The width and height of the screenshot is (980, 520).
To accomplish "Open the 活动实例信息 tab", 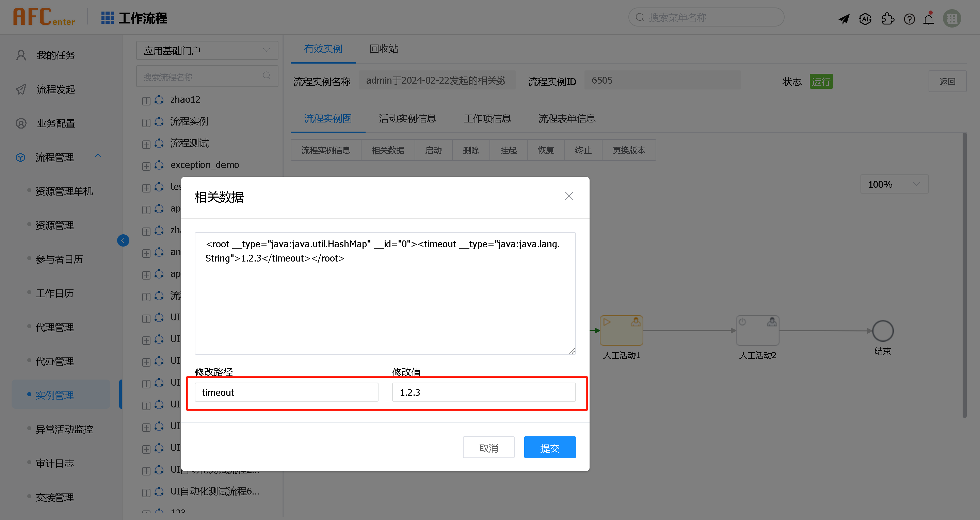I will point(407,119).
